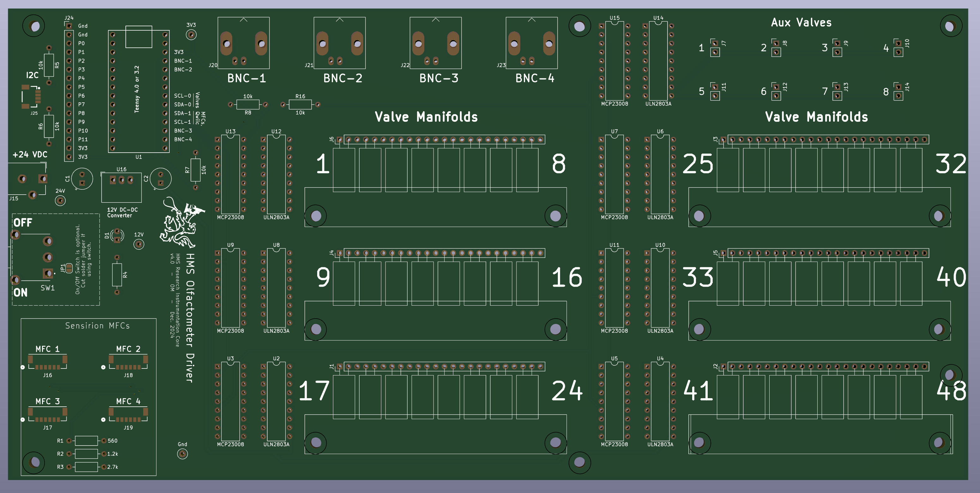Click Aux Valve 1 header J7

(715, 48)
